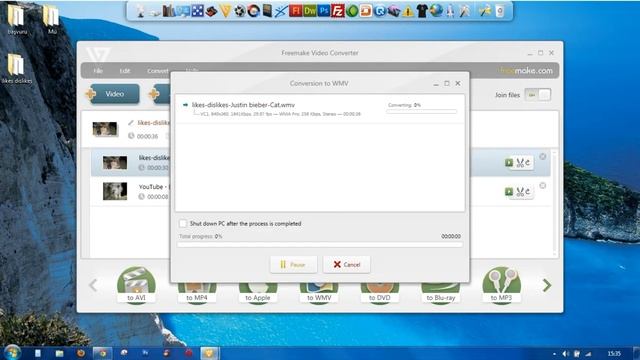Cancel the WMV conversion

click(347, 264)
